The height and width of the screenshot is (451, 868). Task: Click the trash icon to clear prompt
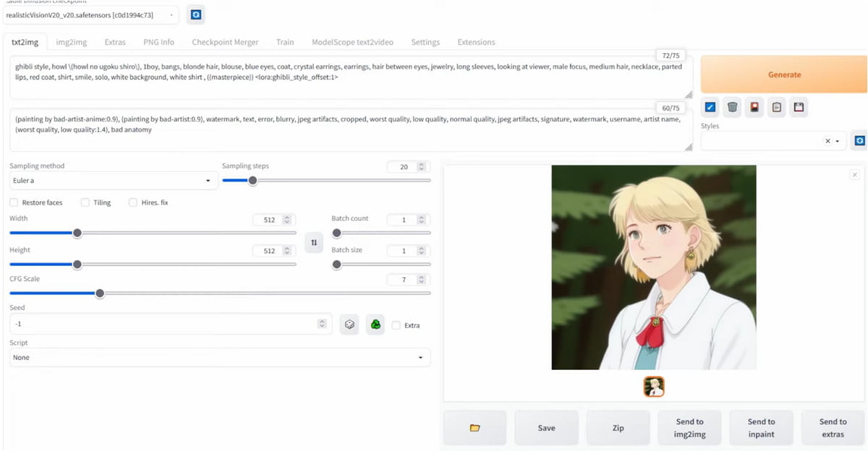(732, 108)
